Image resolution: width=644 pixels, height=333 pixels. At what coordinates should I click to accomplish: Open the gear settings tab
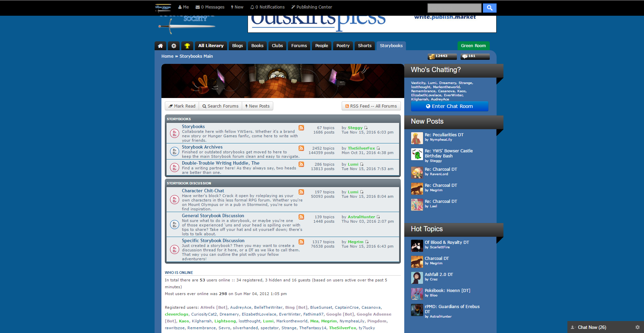coord(174,46)
